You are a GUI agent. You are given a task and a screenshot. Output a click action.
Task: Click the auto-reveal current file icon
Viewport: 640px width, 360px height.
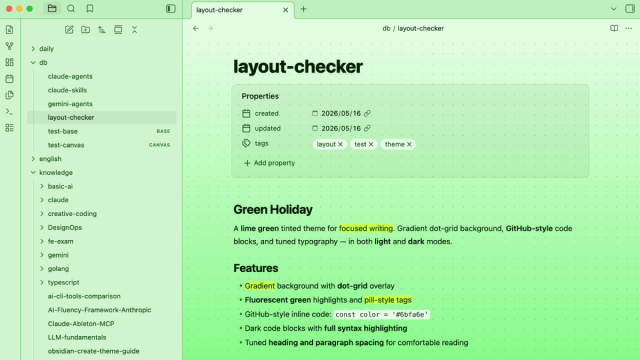point(118,29)
